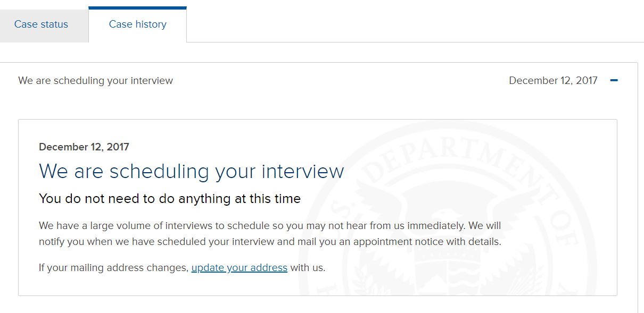Screen dimensions: 644x313
Task: Click the accordion title We are scheduling your interview
Action: coord(96,81)
